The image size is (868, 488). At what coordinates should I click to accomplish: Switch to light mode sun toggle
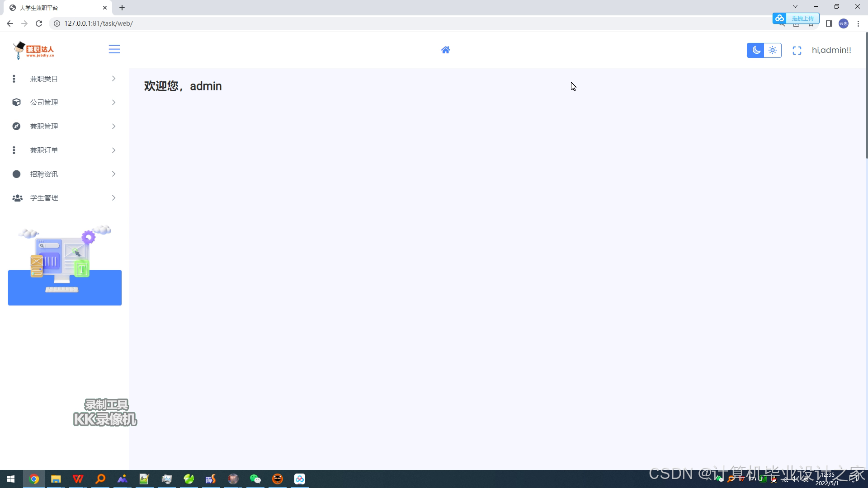[x=773, y=50]
